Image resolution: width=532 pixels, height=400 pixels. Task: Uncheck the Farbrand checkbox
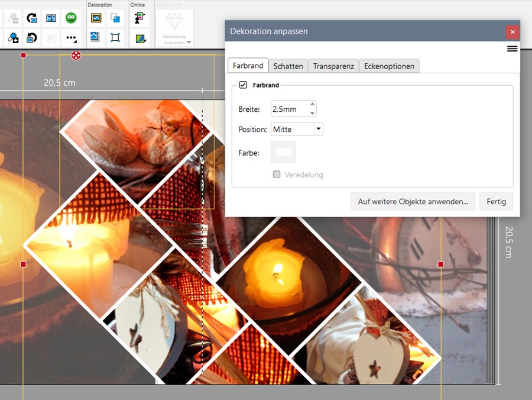coord(243,85)
